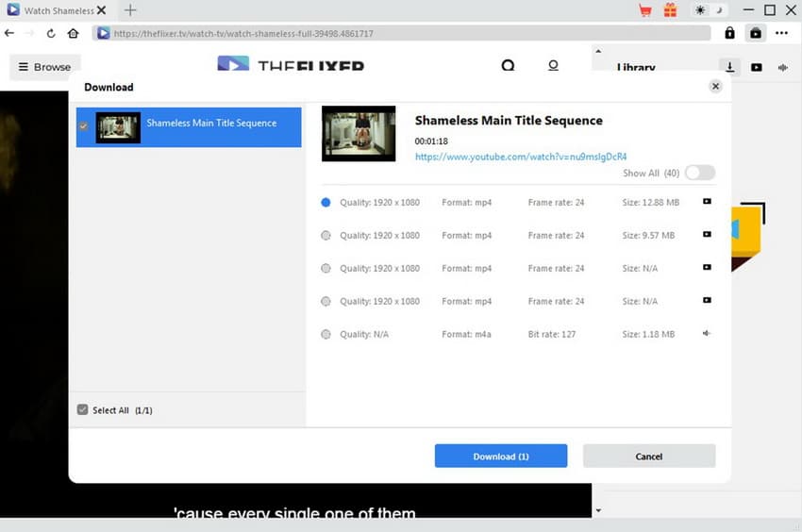The image size is (802, 532).
Task: Toggle the Show All (40) switch
Action: pyautogui.click(x=700, y=173)
